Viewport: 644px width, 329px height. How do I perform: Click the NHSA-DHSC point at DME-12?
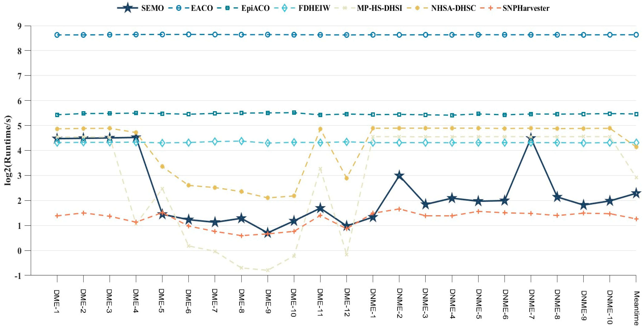pos(347,178)
